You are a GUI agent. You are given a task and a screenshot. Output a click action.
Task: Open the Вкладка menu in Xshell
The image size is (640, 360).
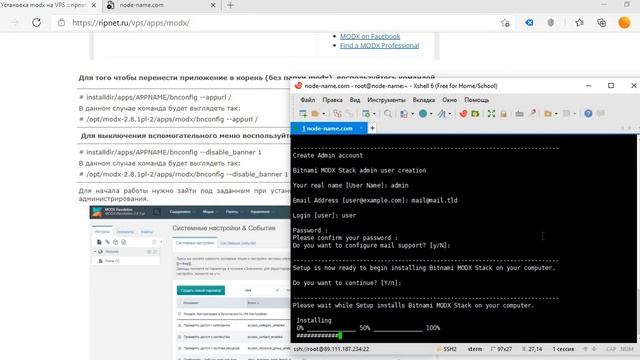pos(424,100)
